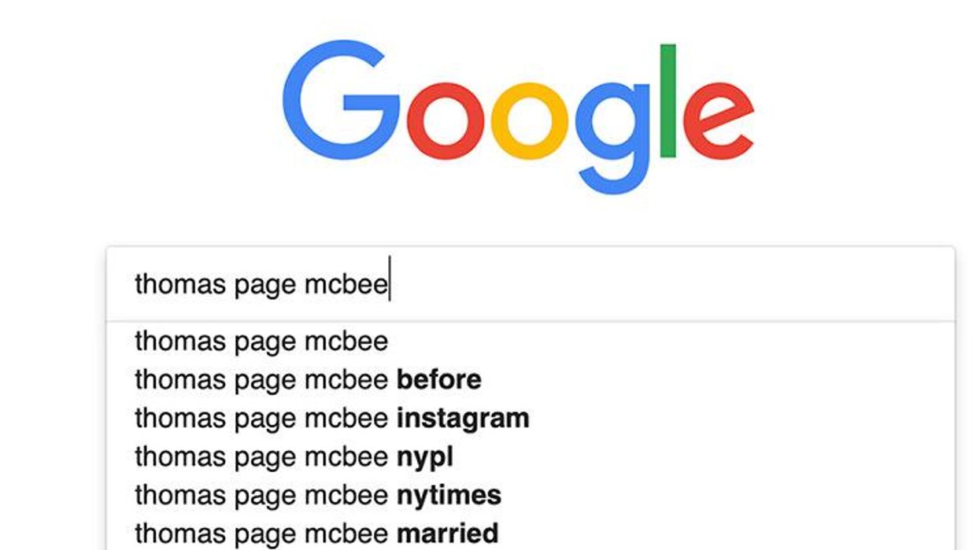Click the bold 'instagram' keyword
The image size is (980, 550).
(464, 418)
